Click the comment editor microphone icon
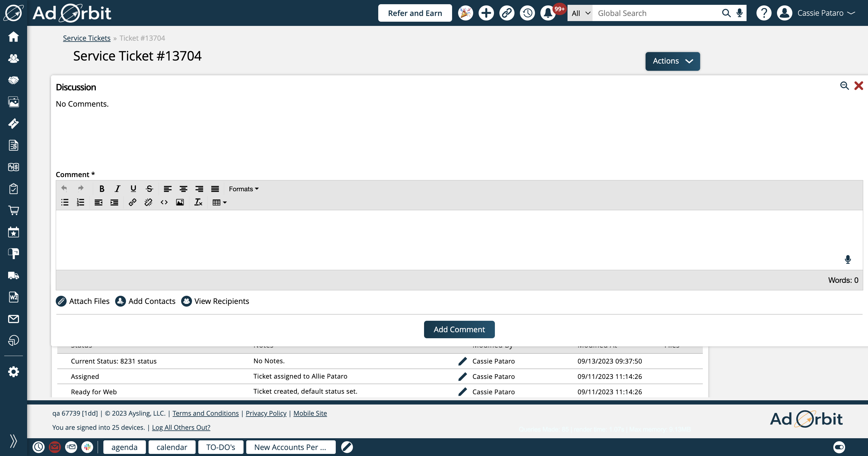This screenshot has width=868, height=456. click(848, 259)
